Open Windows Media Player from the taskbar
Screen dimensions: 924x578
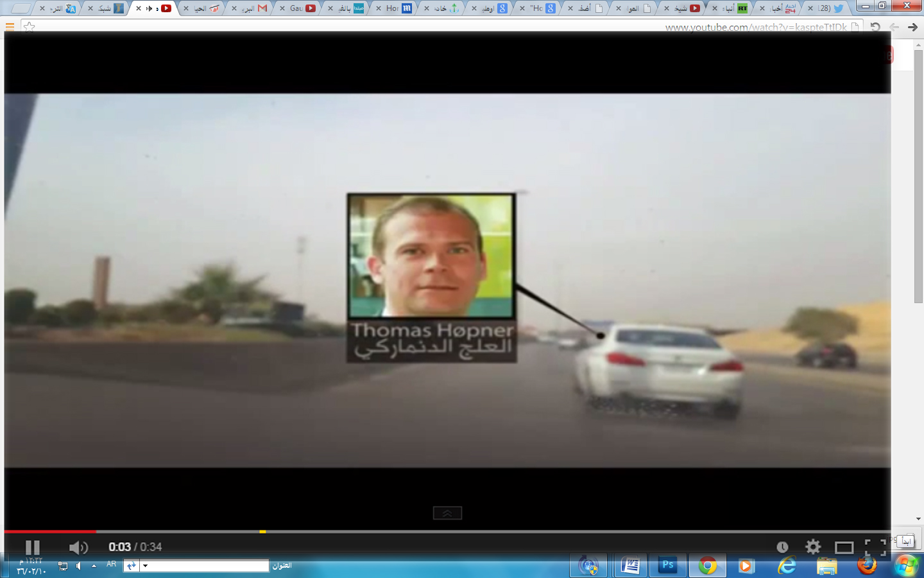coord(746,566)
